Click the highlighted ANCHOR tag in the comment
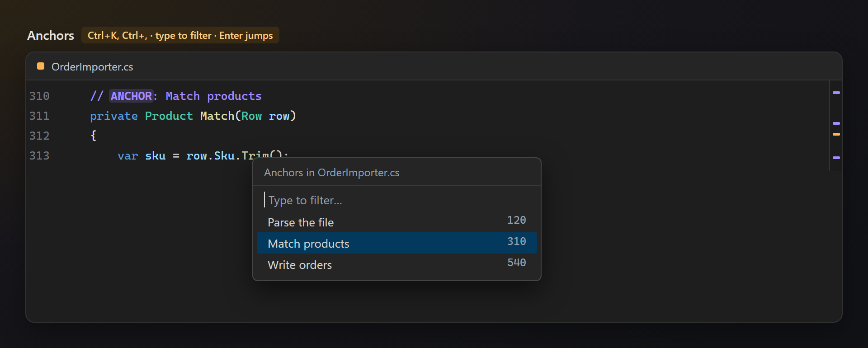Screen dimensions: 868x348 pos(132,96)
